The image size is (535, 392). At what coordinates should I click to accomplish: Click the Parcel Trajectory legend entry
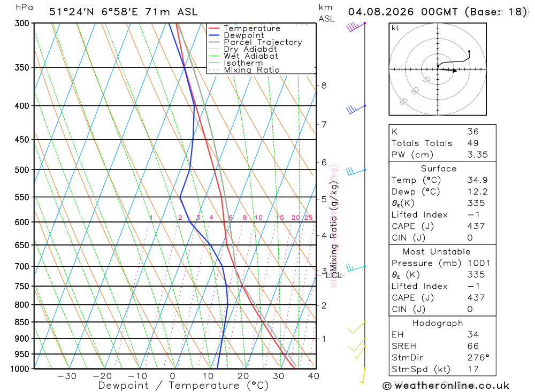pyautogui.click(x=255, y=42)
